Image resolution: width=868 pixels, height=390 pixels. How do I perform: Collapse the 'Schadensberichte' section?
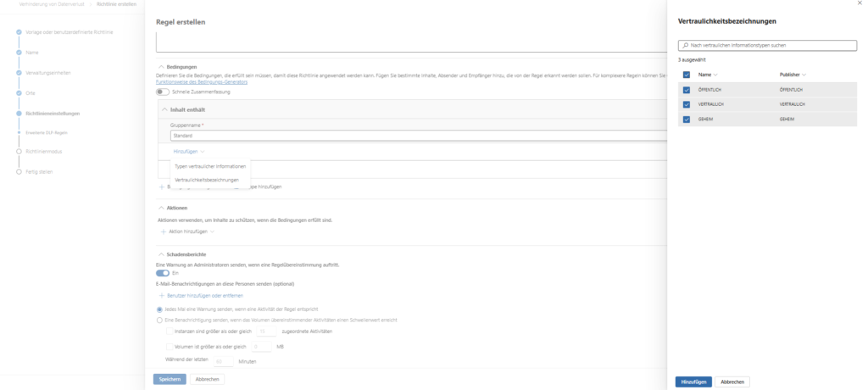pyautogui.click(x=161, y=253)
